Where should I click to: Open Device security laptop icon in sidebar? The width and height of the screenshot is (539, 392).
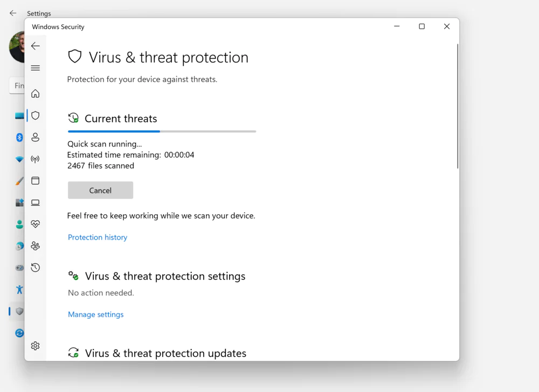click(x=36, y=202)
